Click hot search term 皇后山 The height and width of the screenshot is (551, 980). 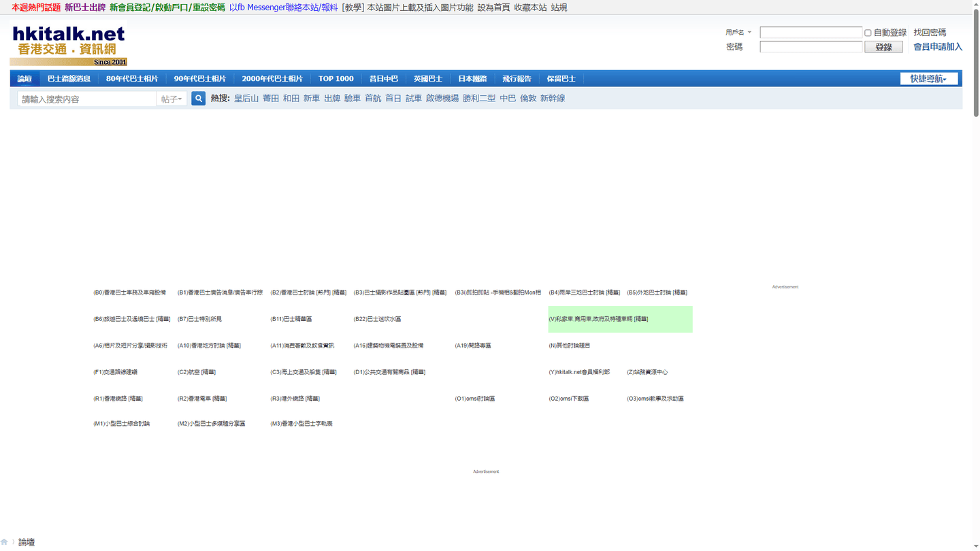[x=246, y=99]
